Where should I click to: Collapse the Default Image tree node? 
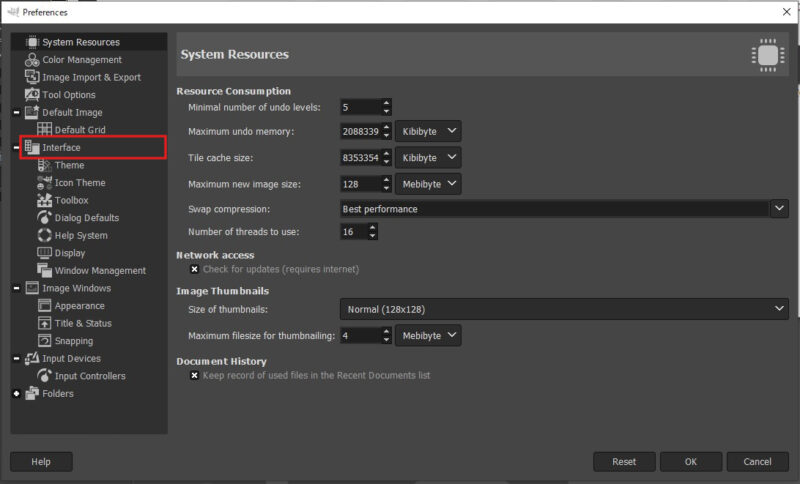(x=16, y=112)
